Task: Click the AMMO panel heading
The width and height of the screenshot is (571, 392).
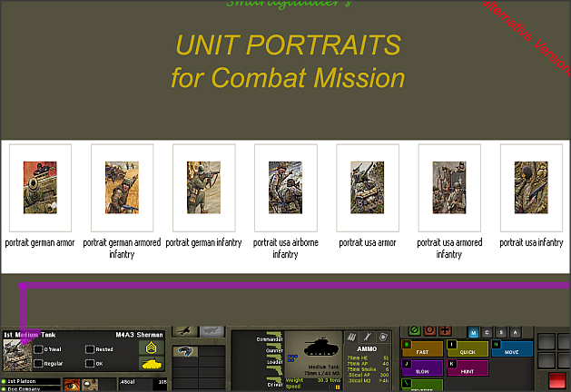Action: [367, 349]
